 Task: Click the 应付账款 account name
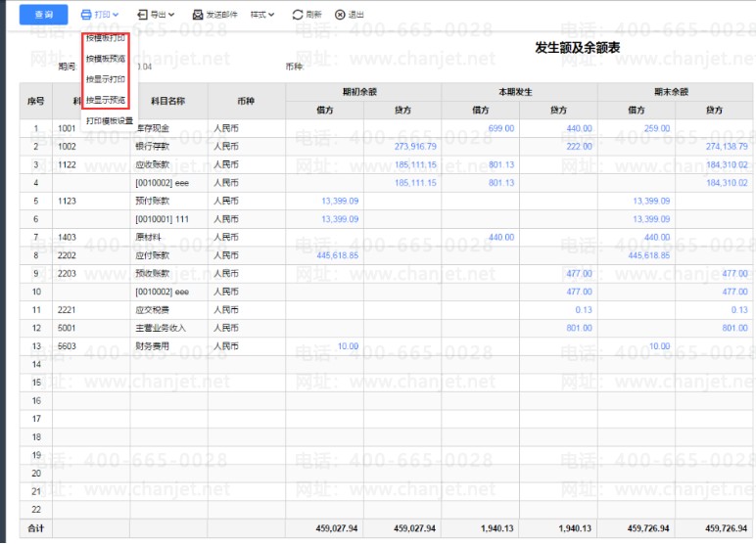coord(153,255)
